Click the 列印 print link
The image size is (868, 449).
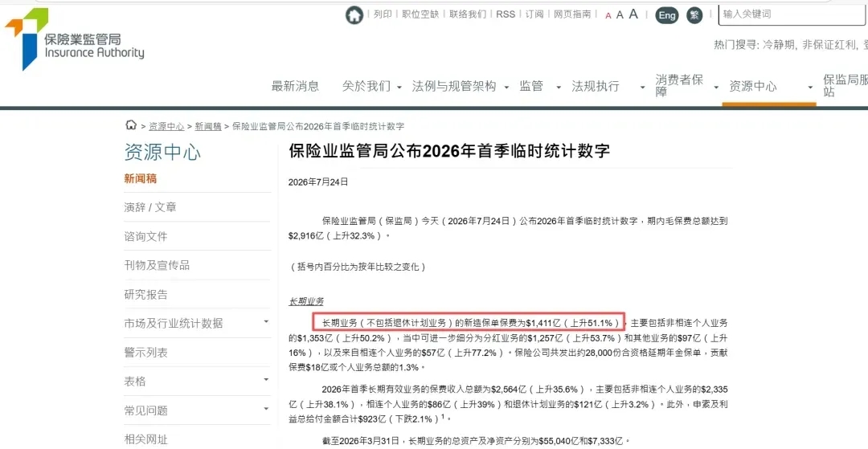coord(383,14)
